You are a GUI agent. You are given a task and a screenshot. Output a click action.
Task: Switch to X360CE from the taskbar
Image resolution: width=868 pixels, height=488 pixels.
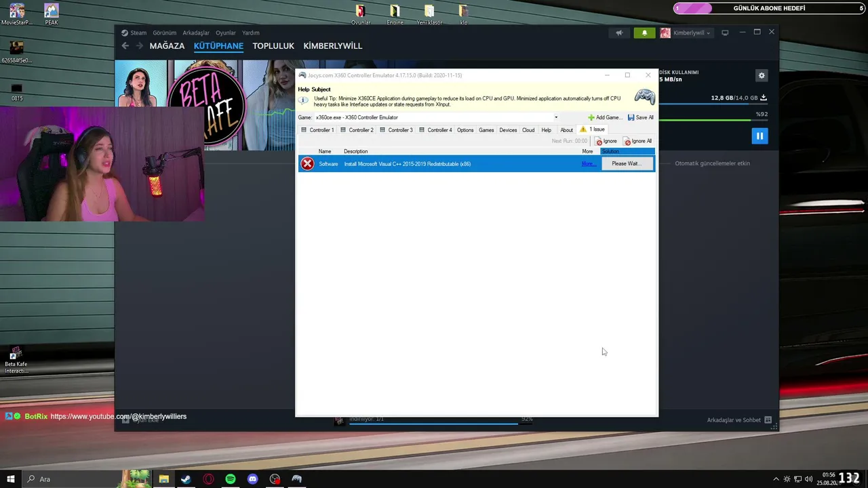click(x=297, y=479)
